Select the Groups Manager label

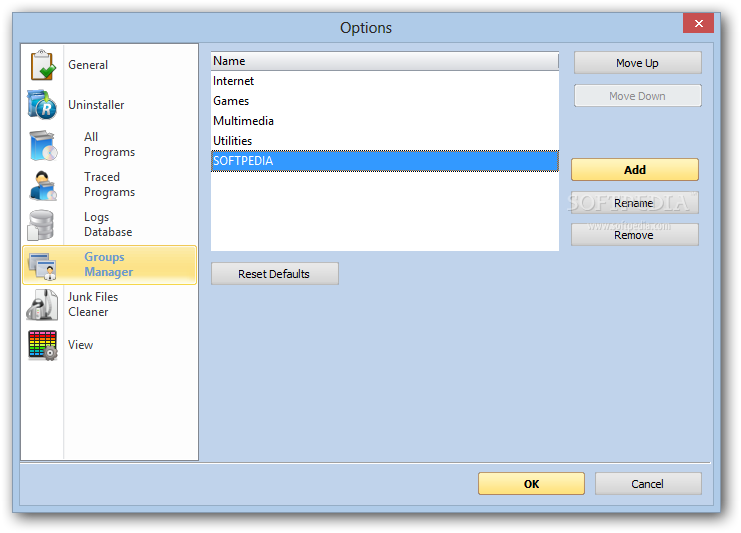[x=108, y=264]
